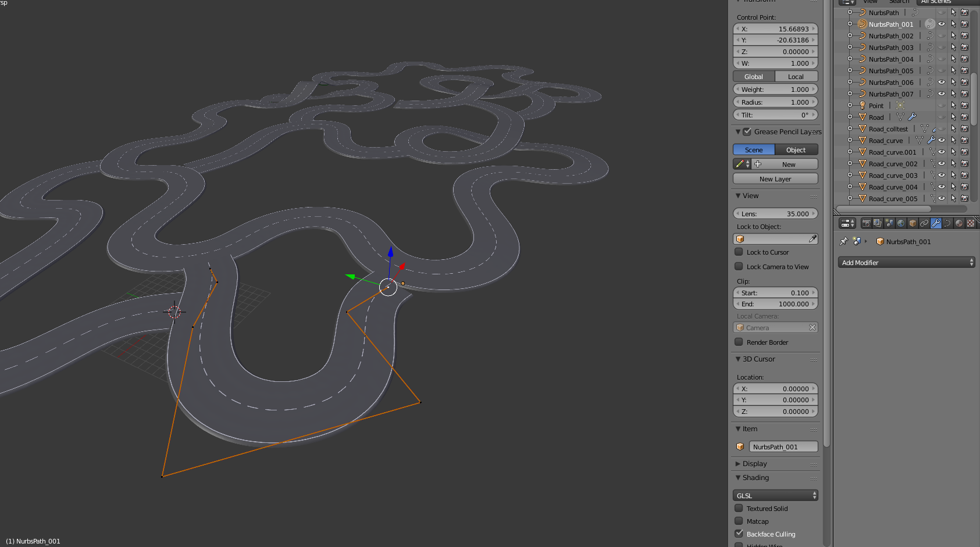Open the Texture properties checker icon
Image resolution: width=980 pixels, height=547 pixels.
coord(971,223)
